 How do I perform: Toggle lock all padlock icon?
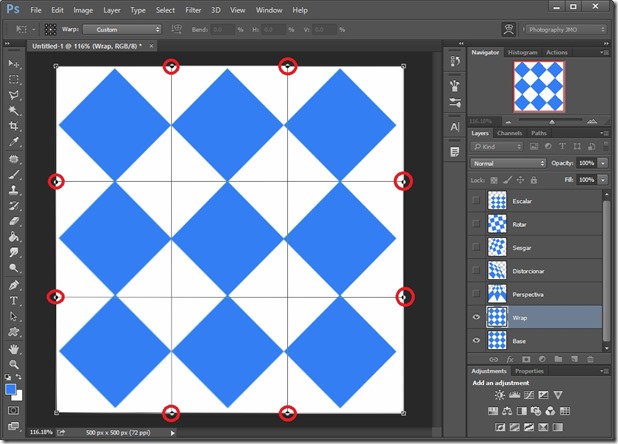tap(534, 180)
